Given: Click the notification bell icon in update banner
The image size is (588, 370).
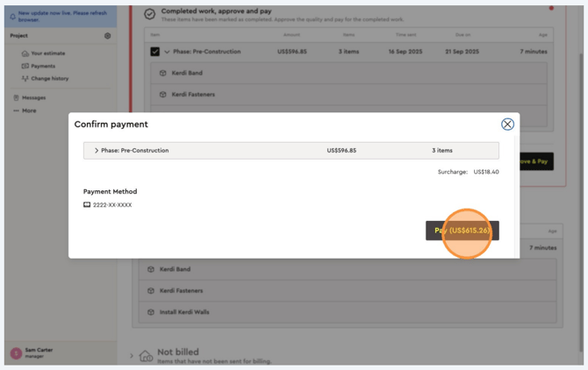Looking at the screenshot, I should pyautogui.click(x=12, y=16).
